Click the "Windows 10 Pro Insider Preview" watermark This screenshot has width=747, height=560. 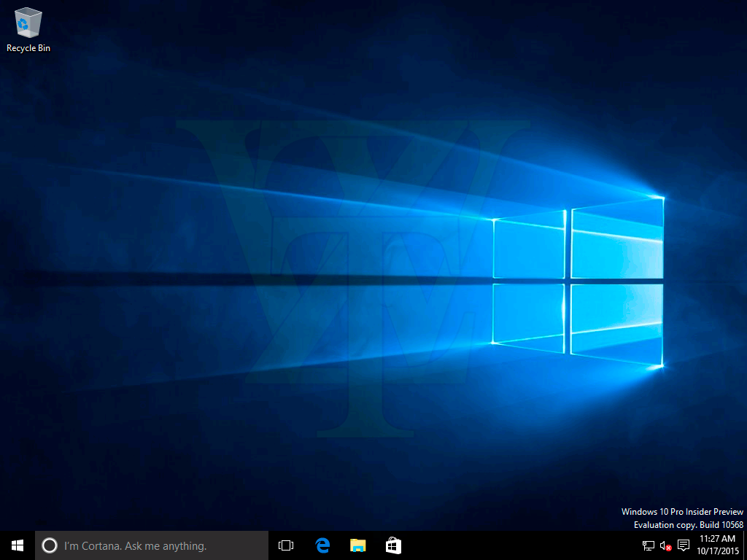tap(682, 512)
